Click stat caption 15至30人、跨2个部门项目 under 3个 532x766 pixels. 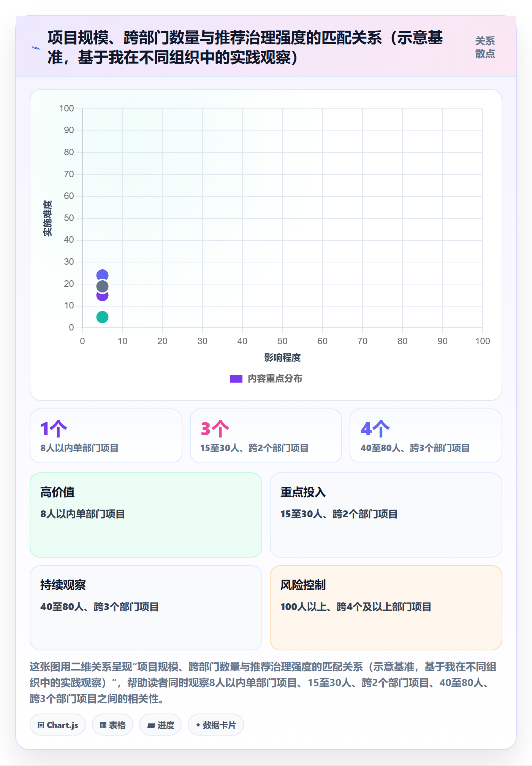coord(254,448)
